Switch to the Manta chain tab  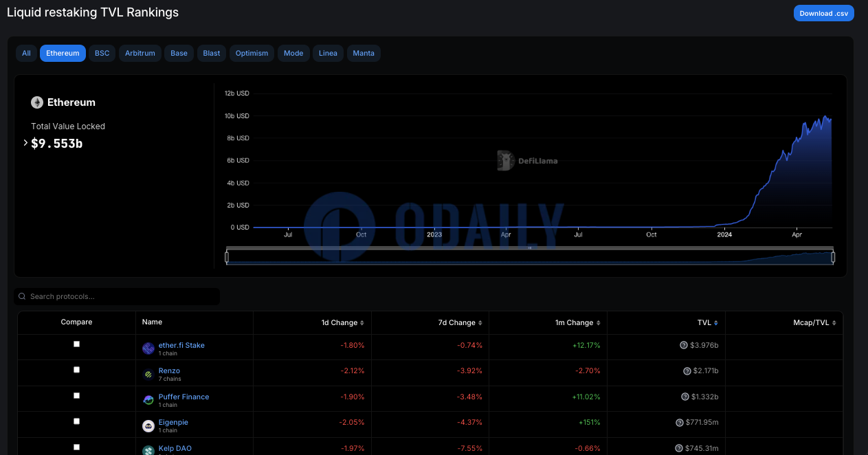(x=364, y=53)
